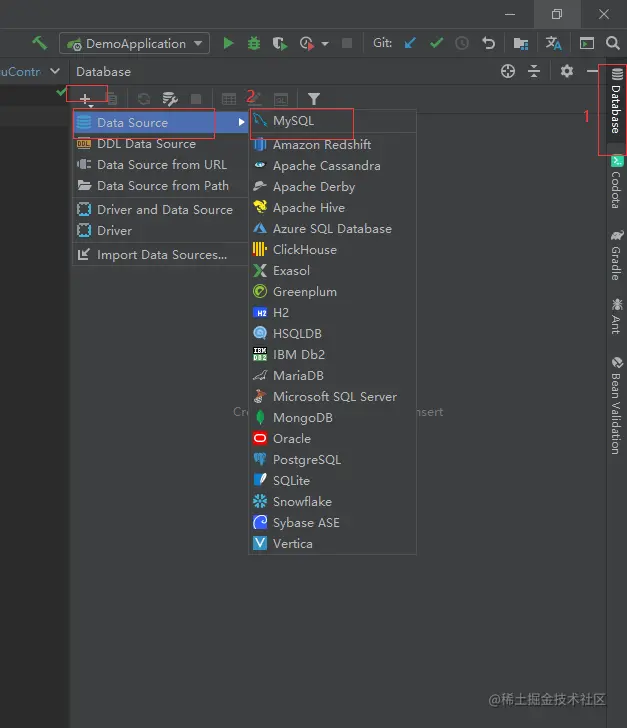Click the table editor icon in Database toolbar
Image resolution: width=627 pixels, height=728 pixels.
229,99
